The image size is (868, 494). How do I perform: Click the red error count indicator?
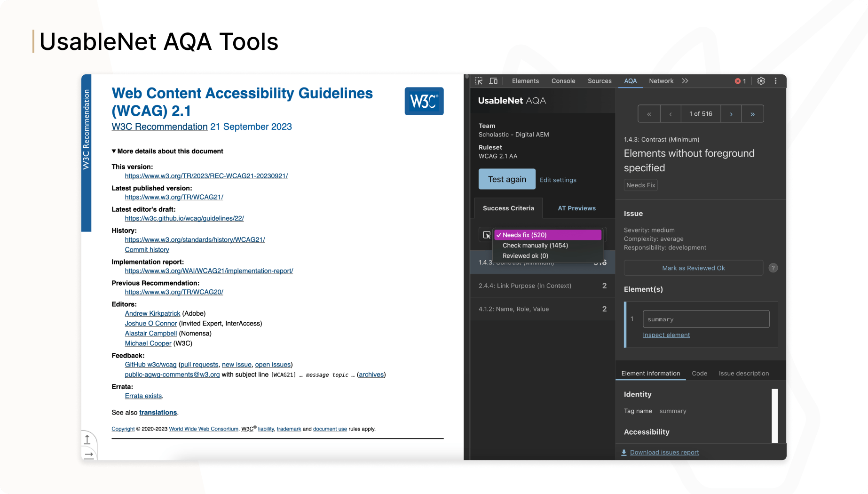tap(741, 81)
